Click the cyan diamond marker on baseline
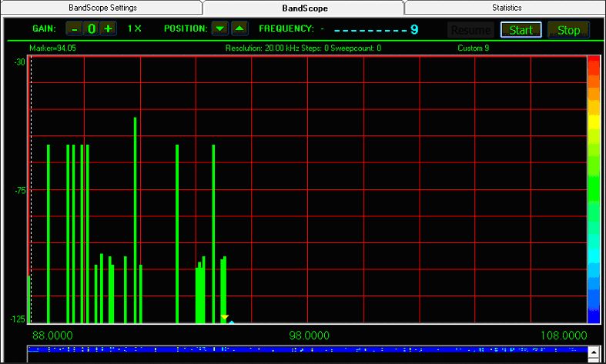606x364 pixels. click(231, 322)
